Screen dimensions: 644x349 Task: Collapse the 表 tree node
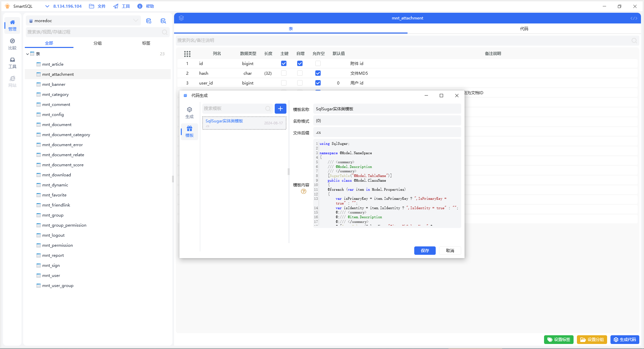click(x=28, y=54)
